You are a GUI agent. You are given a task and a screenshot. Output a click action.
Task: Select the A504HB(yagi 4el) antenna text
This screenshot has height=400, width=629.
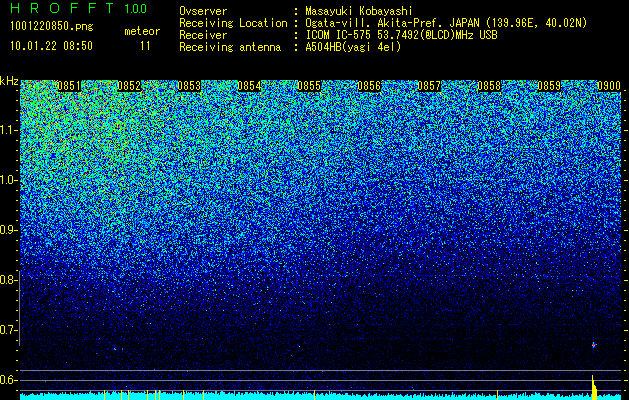point(353,47)
